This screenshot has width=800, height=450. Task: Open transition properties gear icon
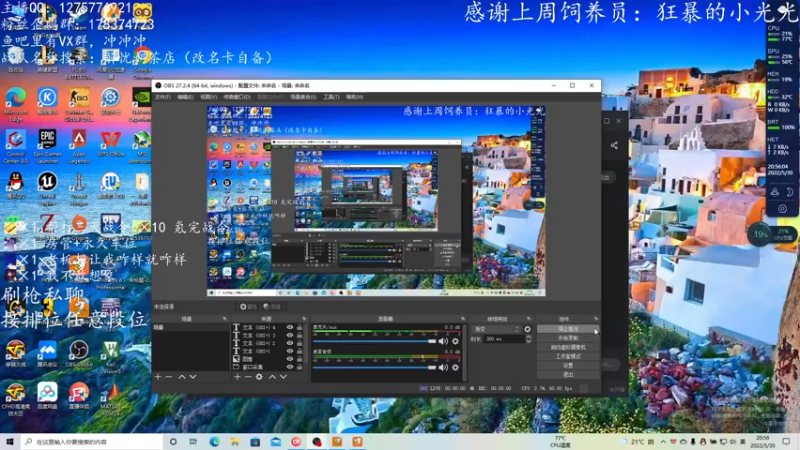point(528,329)
